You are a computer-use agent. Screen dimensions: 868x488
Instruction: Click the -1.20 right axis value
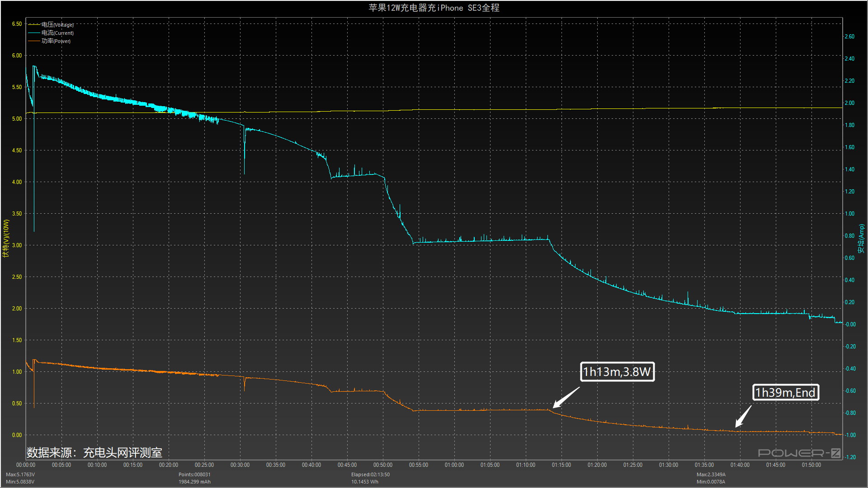tap(850, 457)
